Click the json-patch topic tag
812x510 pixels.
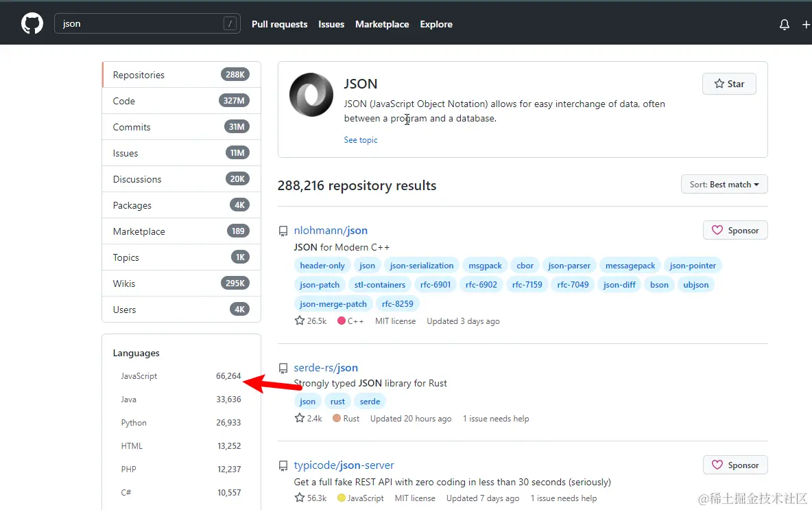320,285
